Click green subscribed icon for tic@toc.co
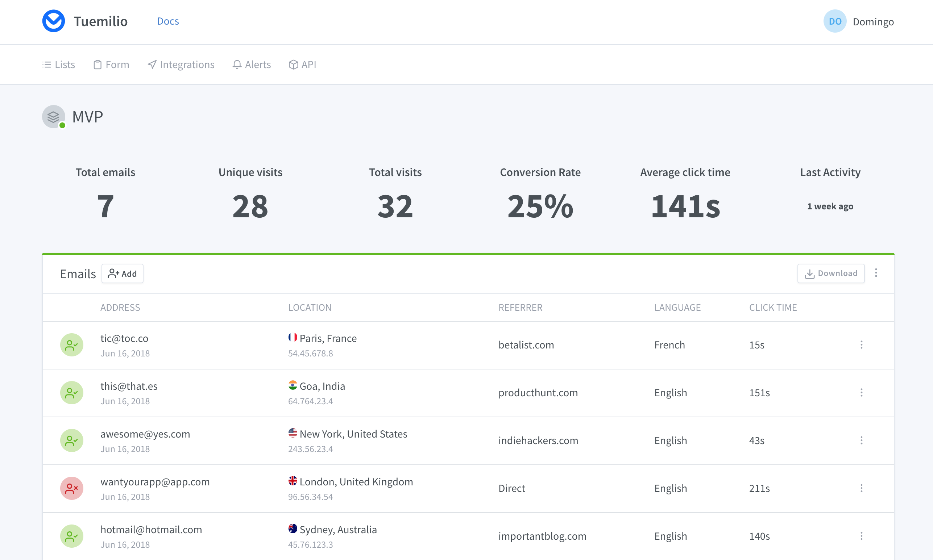Screen dimensions: 933x560 coord(71,345)
